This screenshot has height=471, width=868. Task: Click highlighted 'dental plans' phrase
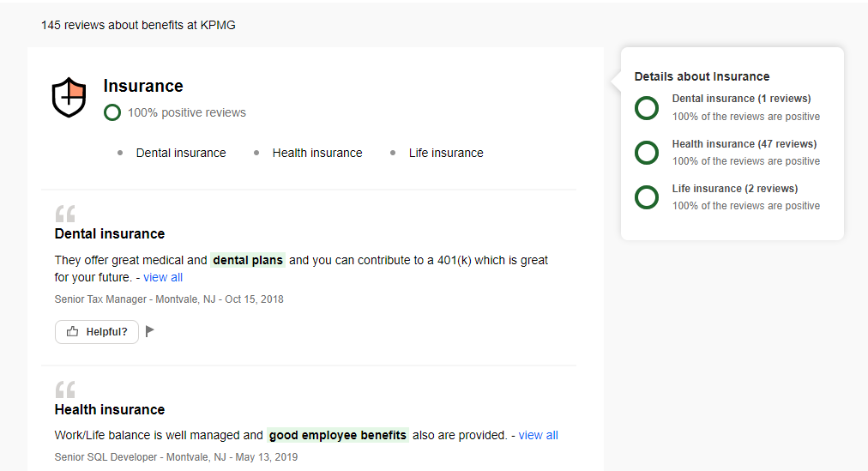pyautogui.click(x=248, y=260)
